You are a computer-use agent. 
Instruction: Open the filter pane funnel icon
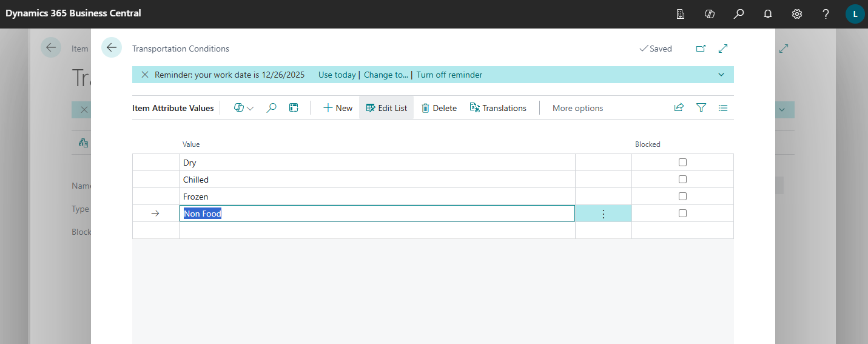point(701,108)
